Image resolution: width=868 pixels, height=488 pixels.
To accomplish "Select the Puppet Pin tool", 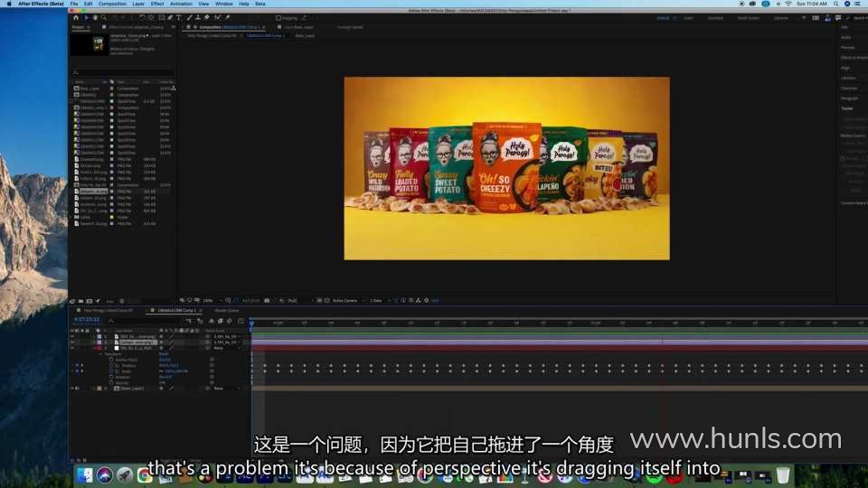I will click(x=228, y=18).
